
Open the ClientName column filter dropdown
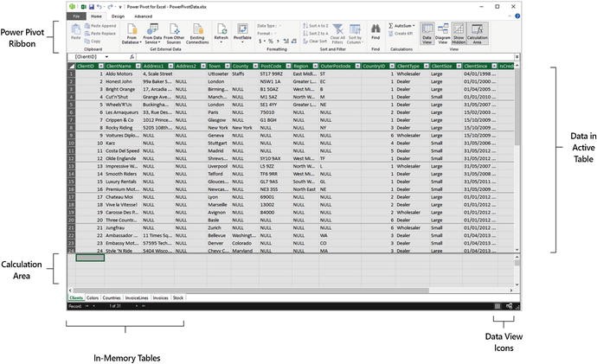[138, 67]
